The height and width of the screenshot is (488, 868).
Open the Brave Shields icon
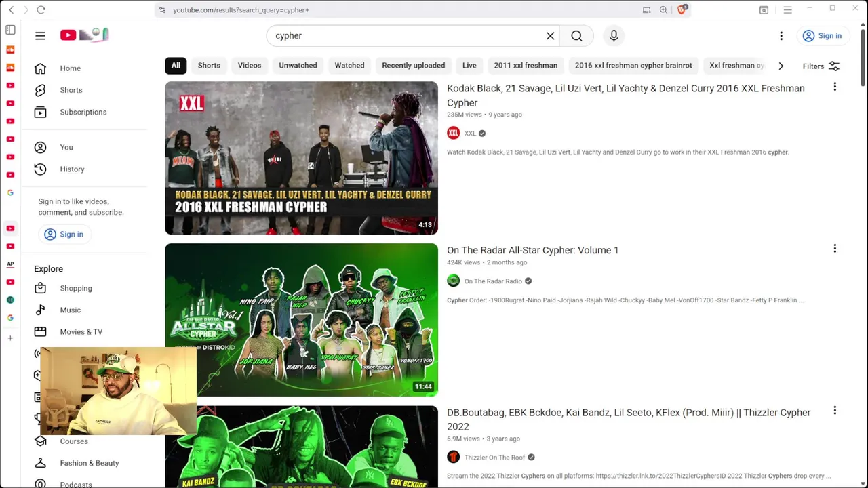point(682,9)
